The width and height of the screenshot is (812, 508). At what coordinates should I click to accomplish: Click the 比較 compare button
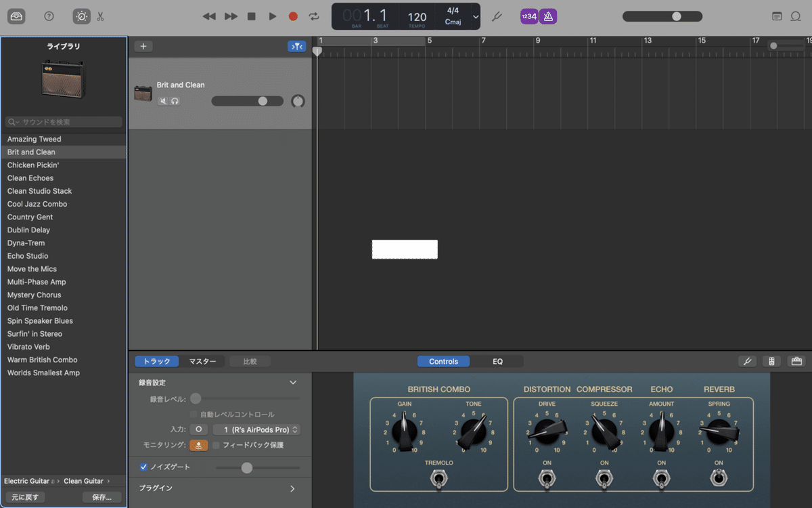250,362
